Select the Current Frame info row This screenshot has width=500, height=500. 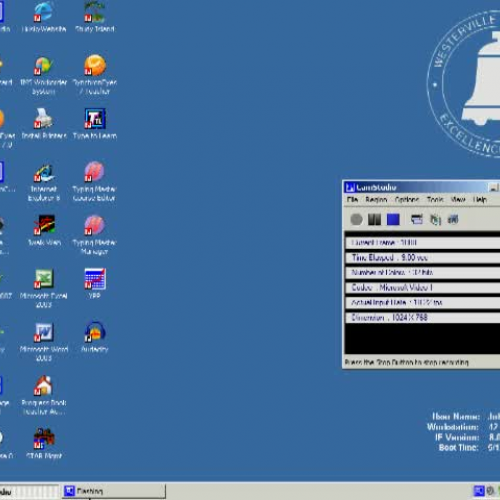tap(422, 243)
